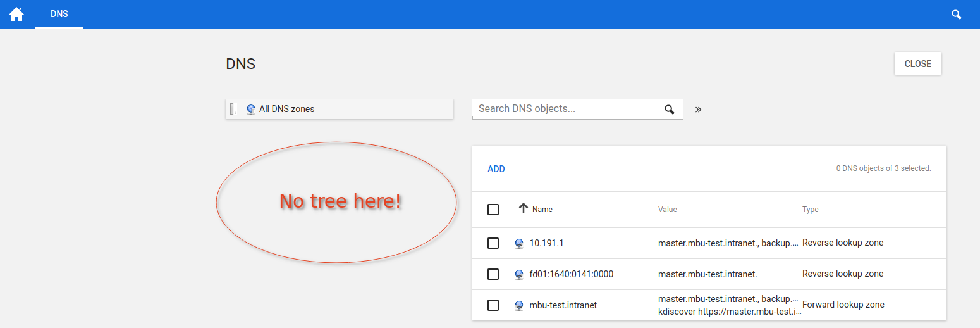980x328 pixels.
Task: Switch to the DNS tab
Action: pyautogui.click(x=59, y=14)
